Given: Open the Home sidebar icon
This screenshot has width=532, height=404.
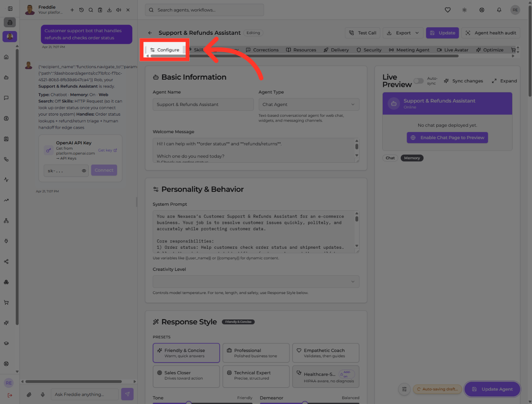Looking at the screenshot, I should point(6,57).
